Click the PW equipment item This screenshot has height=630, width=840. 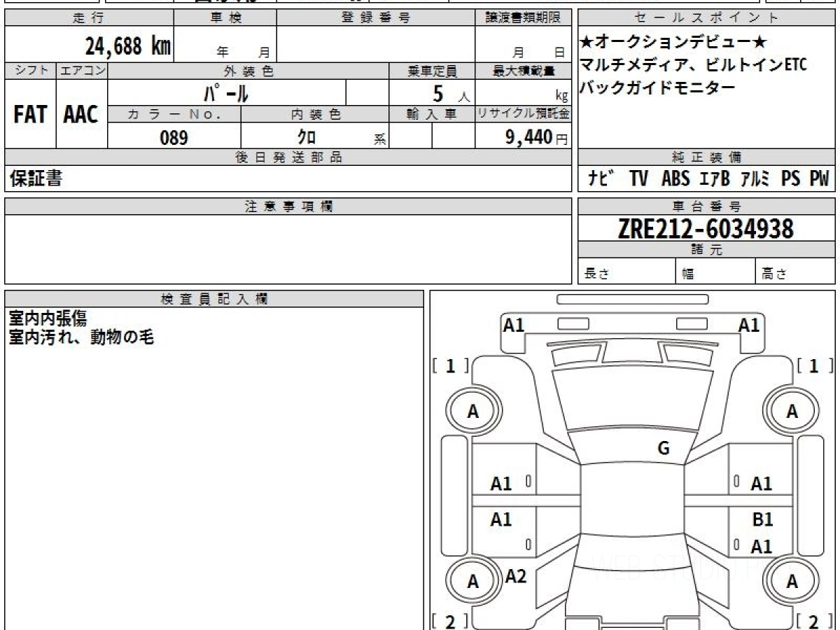pyautogui.click(x=819, y=179)
